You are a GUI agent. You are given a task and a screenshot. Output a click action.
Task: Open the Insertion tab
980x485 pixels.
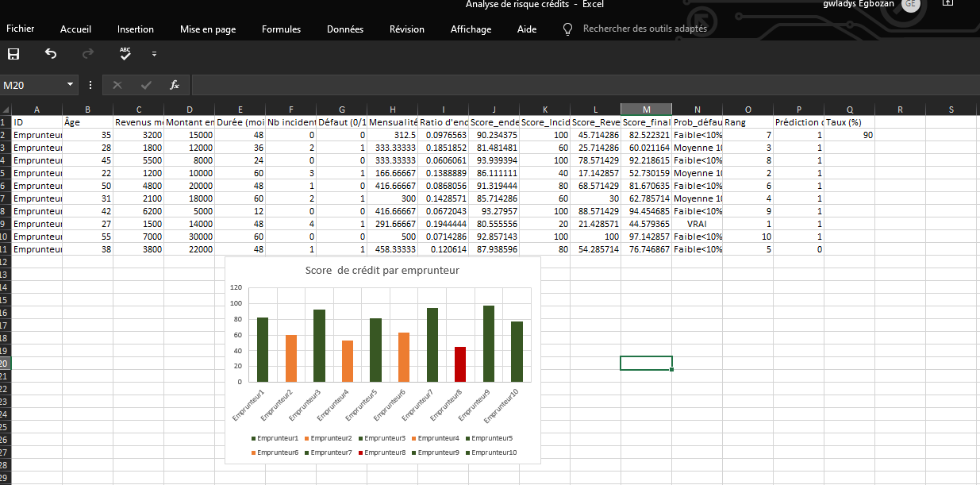[136, 29]
